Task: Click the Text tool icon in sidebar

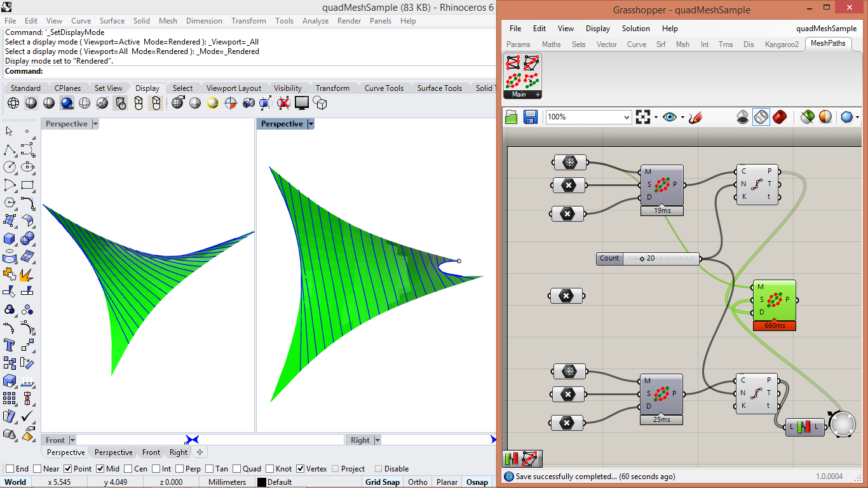Action: point(10,345)
